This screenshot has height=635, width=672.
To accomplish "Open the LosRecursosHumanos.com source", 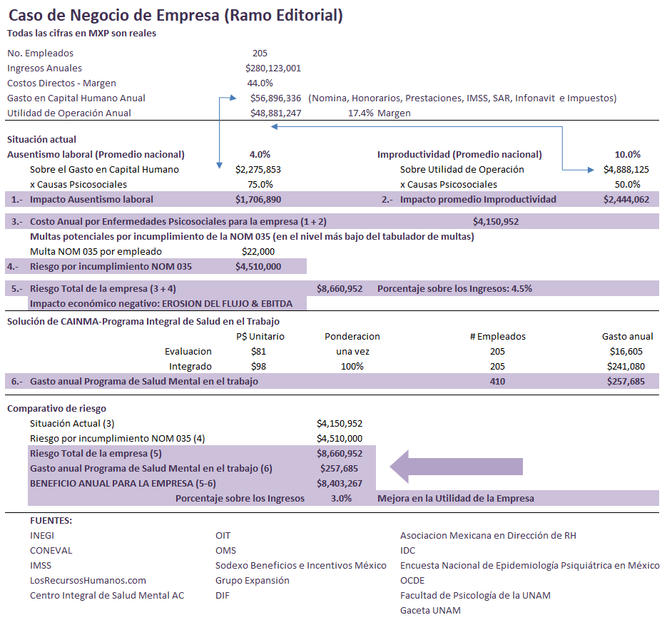I will coord(88,580).
